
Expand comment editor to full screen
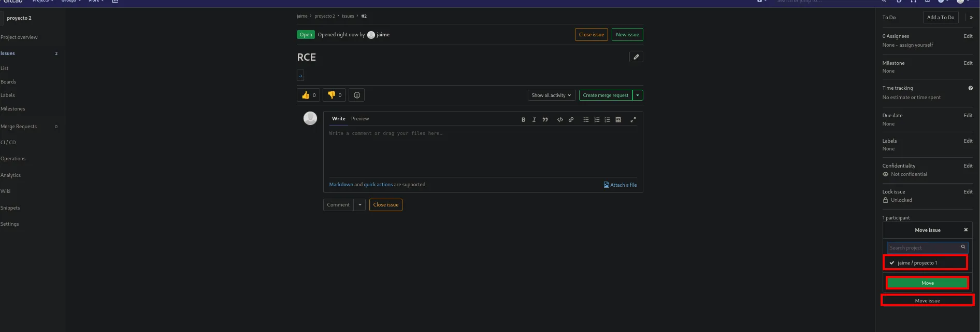click(633, 120)
